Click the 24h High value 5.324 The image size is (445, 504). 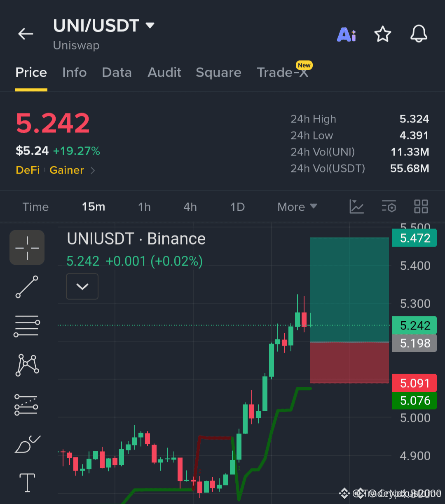pyautogui.click(x=415, y=119)
